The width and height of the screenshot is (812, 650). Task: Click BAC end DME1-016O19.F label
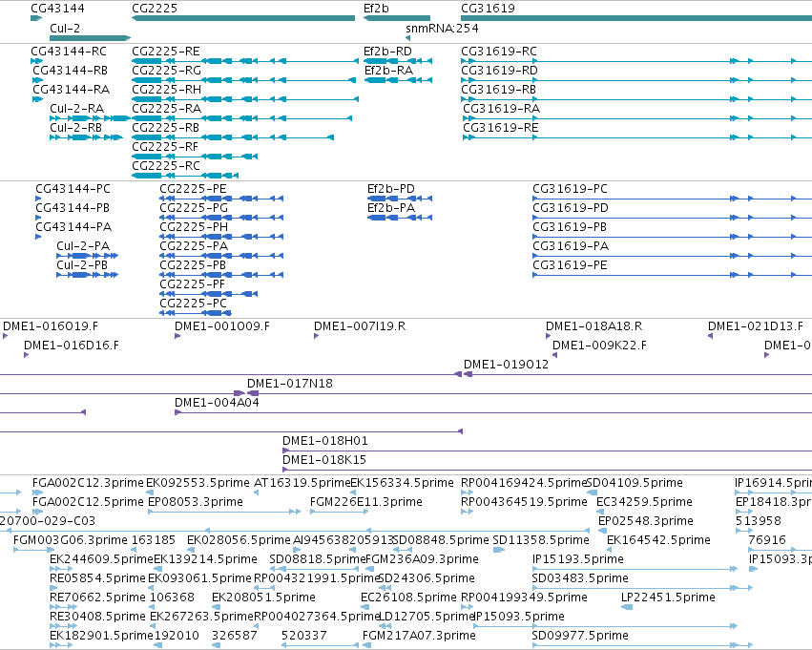pos(51,326)
